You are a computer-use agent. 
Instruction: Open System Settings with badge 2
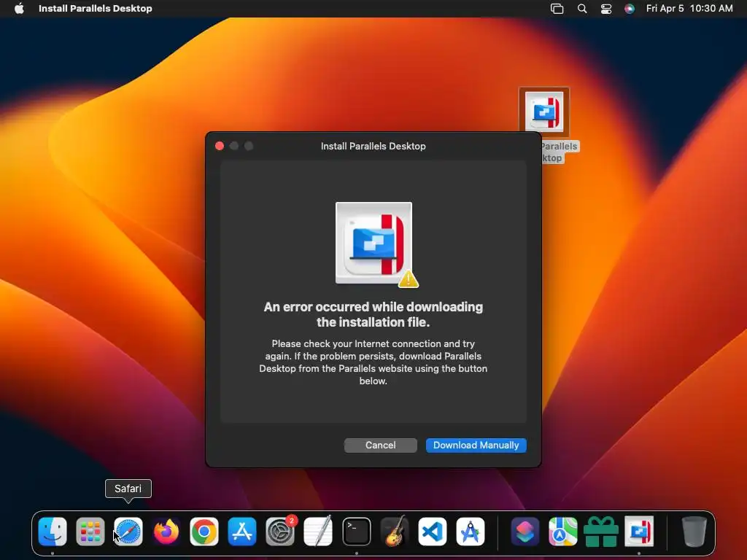coord(280,531)
